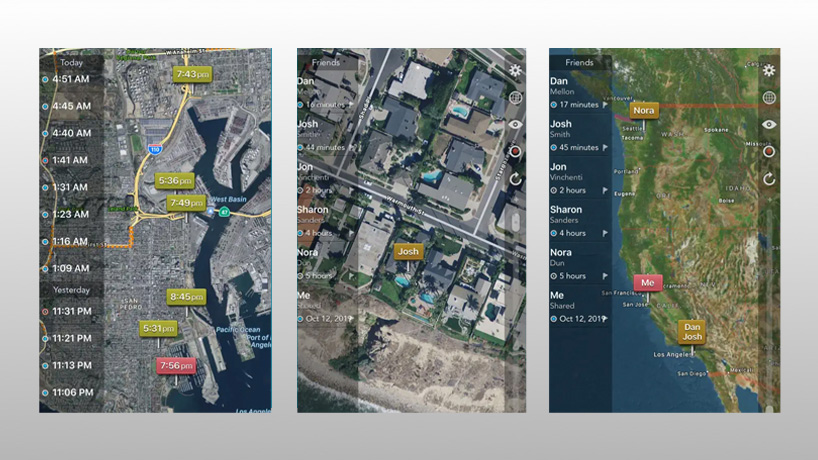Click record button in the middle map panel

pyautogui.click(x=515, y=152)
